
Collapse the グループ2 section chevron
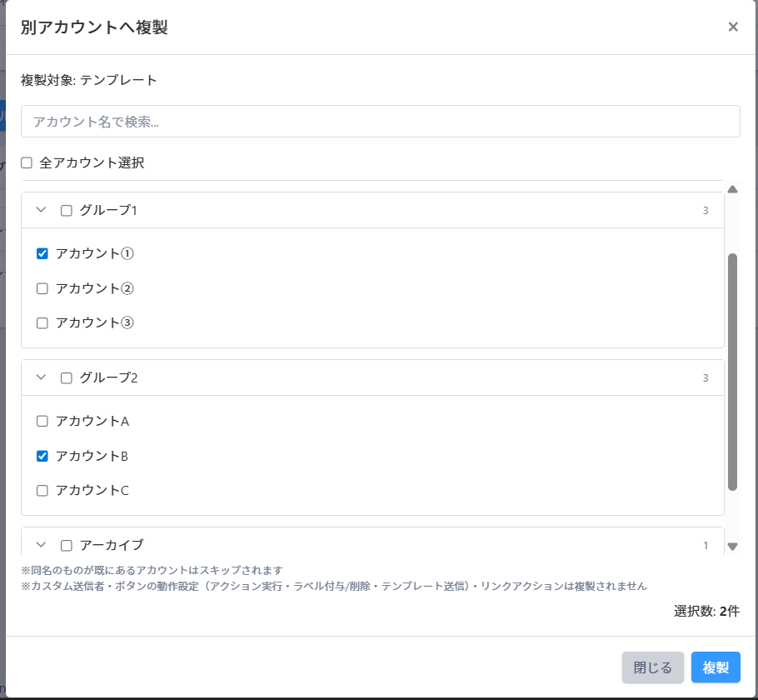pos(41,377)
